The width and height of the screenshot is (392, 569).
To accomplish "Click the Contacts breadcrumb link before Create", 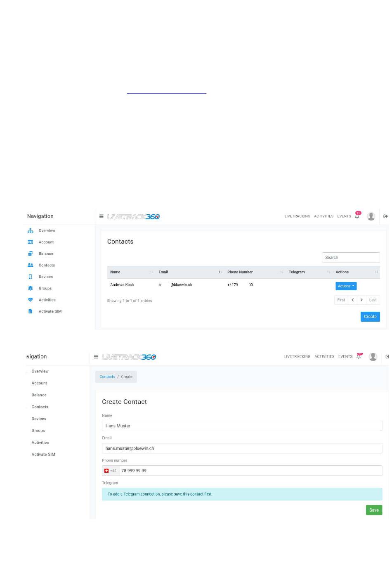I will tap(107, 377).
